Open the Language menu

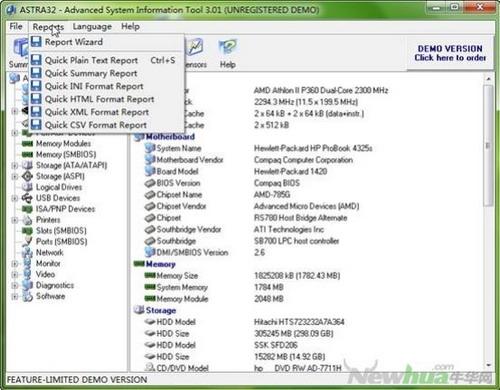pyautogui.click(x=92, y=27)
